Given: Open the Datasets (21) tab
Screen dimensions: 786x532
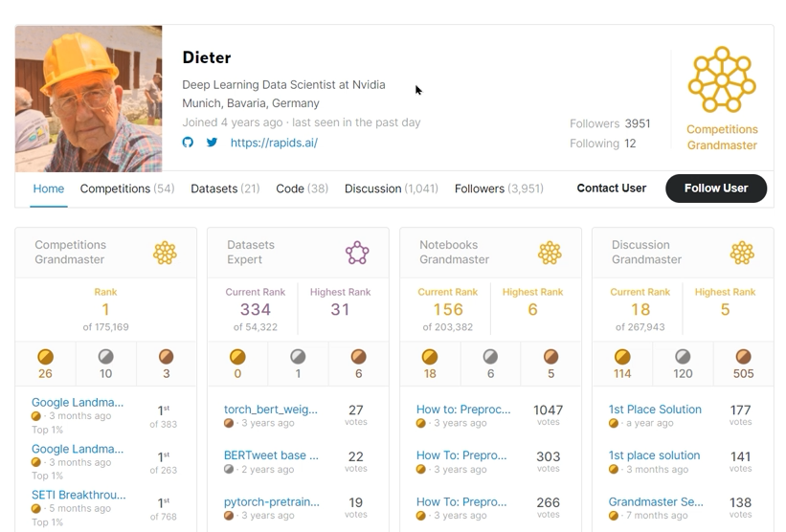Looking at the screenshot, I should pos(225,188).
